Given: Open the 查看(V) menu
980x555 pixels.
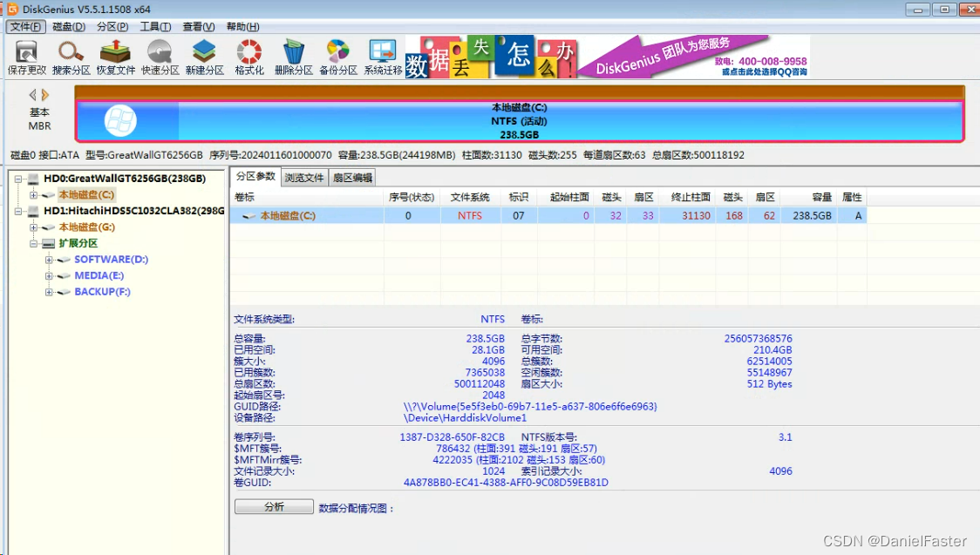Looking at the screenshot, I should tap(199, 26).
